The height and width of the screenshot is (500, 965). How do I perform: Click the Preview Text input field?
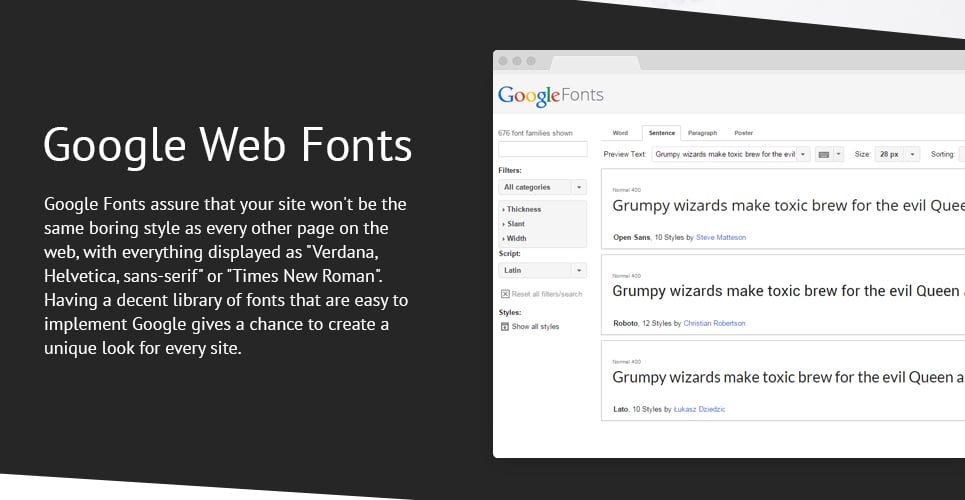(724, 155)
